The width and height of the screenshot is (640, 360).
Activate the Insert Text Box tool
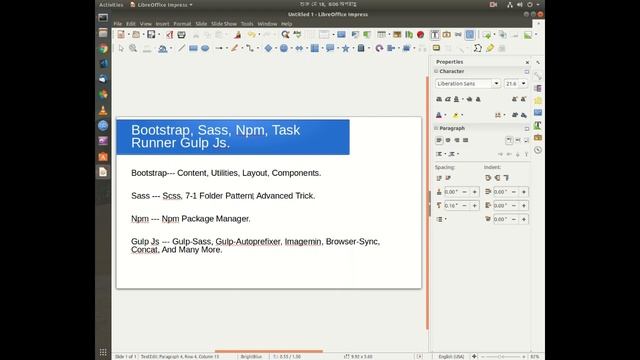[x=435, y=35]
